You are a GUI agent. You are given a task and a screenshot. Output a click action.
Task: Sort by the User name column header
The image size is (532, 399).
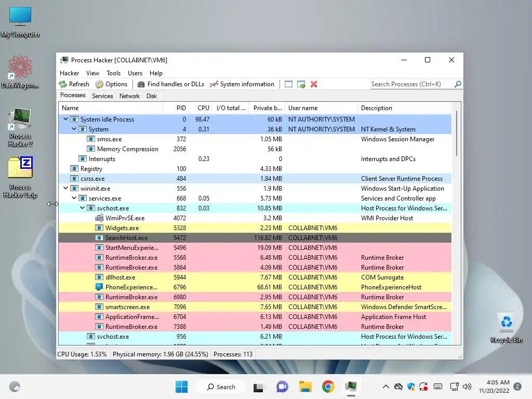[321, 108]
